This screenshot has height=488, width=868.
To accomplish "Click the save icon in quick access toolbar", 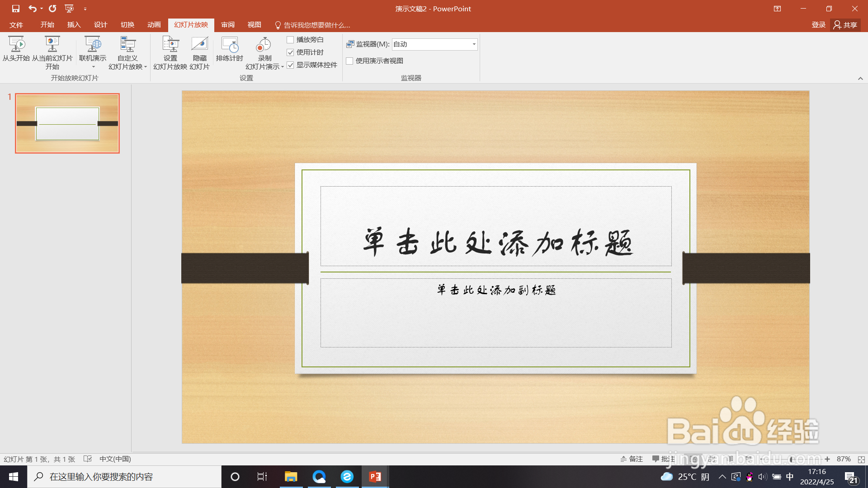I will pyautogui.click(x=16, y=9).
